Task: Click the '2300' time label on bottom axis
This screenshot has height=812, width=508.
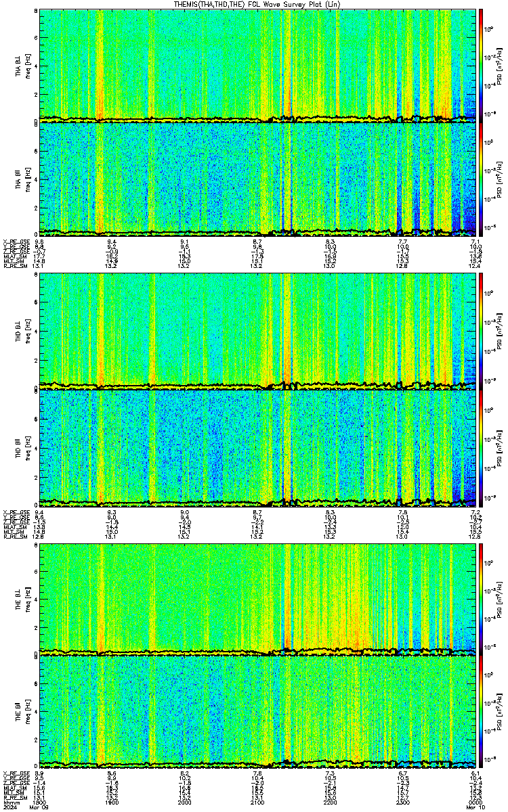Action: (x=404, y=803)
